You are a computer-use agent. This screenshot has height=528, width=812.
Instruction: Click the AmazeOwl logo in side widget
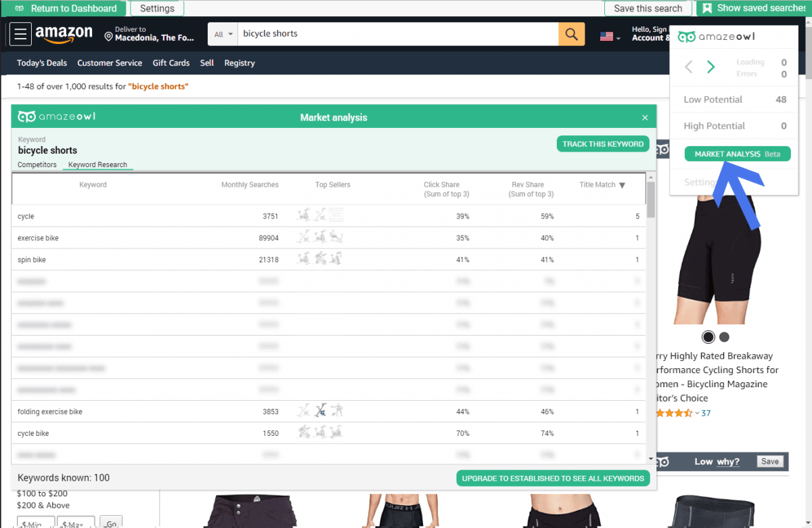coord(716,37)
